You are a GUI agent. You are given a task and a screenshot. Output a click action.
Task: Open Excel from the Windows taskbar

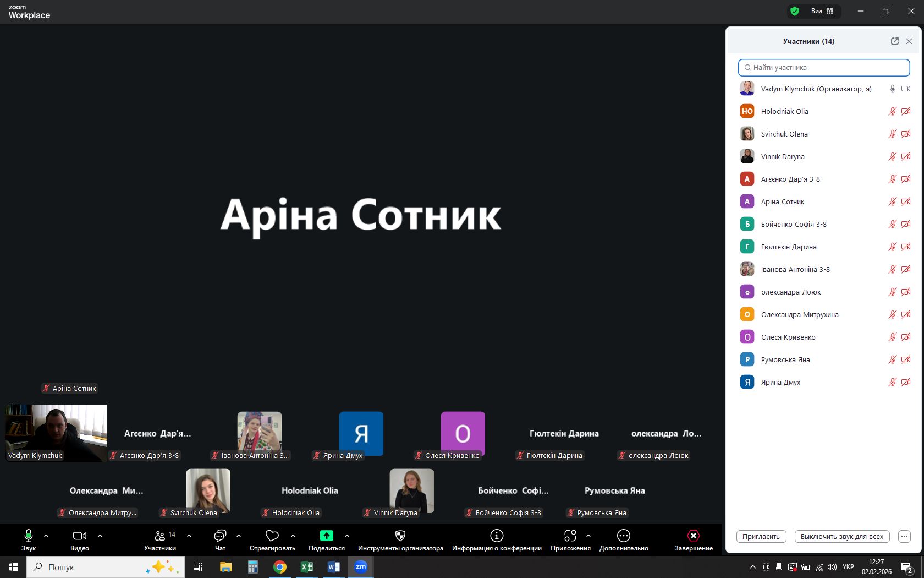coord(307,567)
